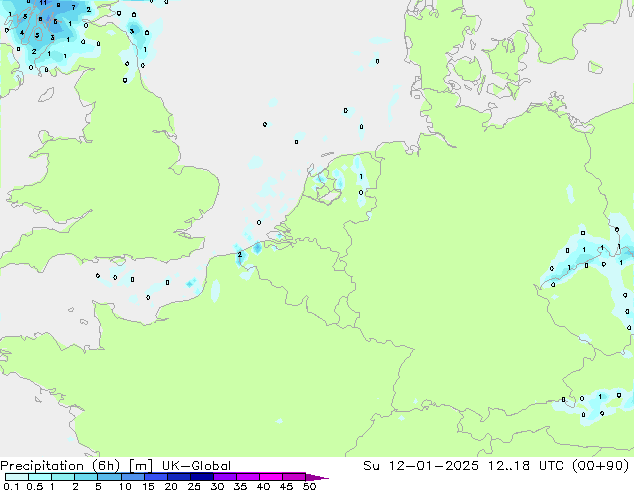This screenshot has width=634, height=490.
Task: Click the '45' legend scale label
Action: click(286, 486)
